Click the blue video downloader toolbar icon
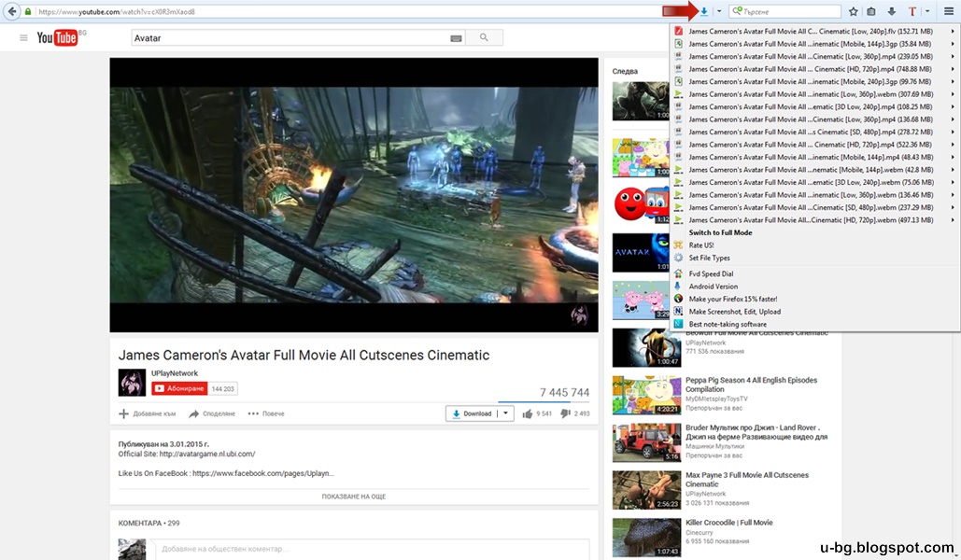This screenshot has height=560, width=961. [704, 11]
